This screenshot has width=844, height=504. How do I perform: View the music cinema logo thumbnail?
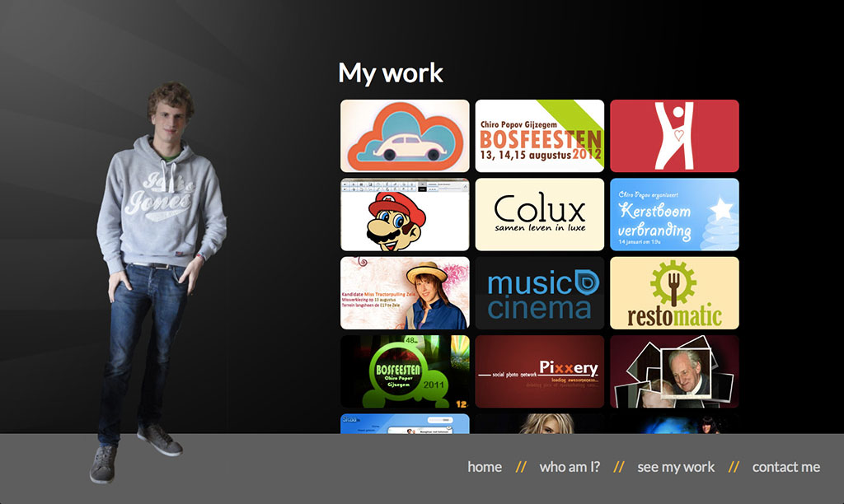coord(539,293)
